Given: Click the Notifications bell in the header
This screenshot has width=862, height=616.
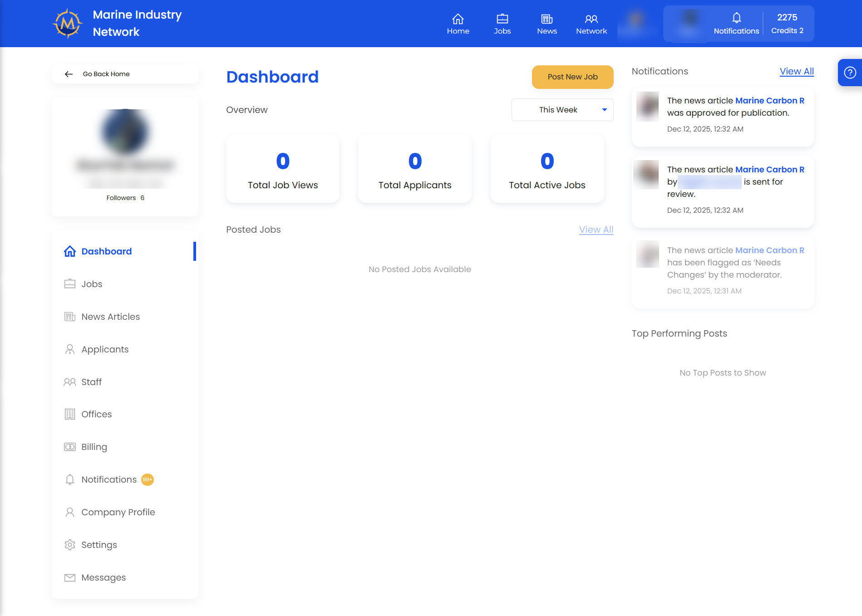Looking at the screenshot, I should click(736, 18).
